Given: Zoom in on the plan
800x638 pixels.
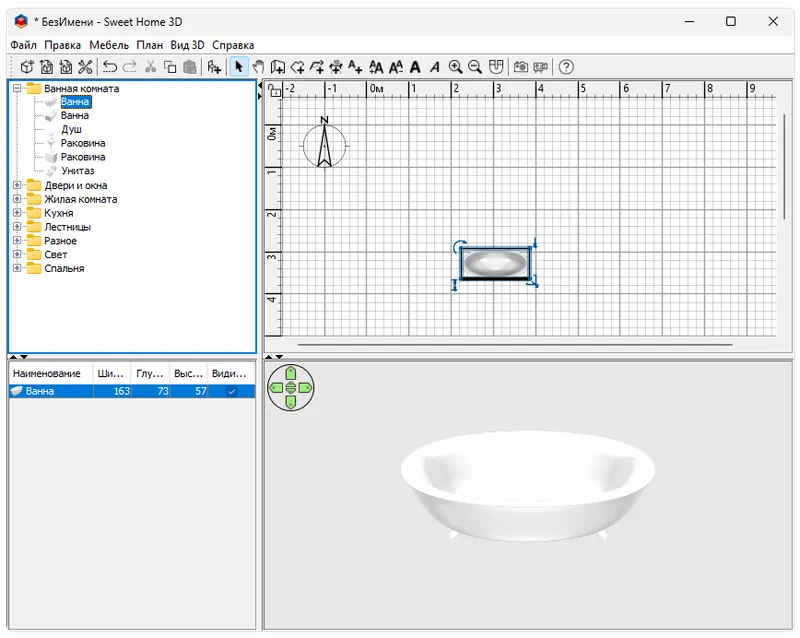Looking at the screenshot, I should coord(455,67).
